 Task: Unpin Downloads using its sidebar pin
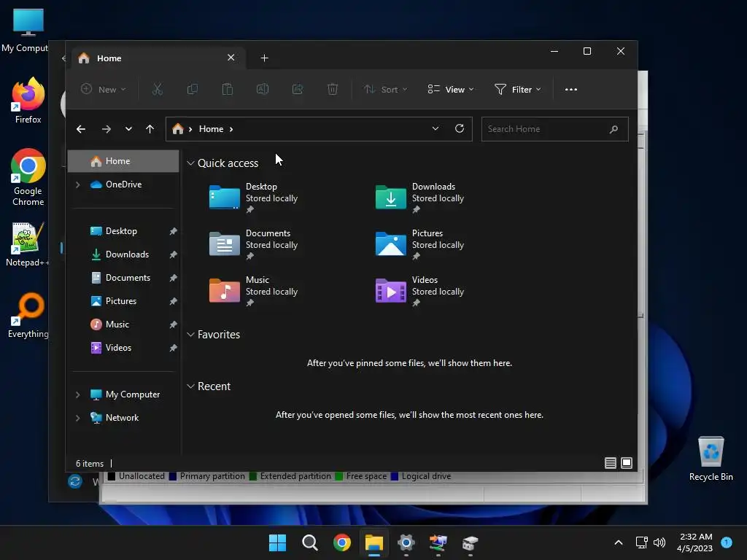(x=173, y=254)
